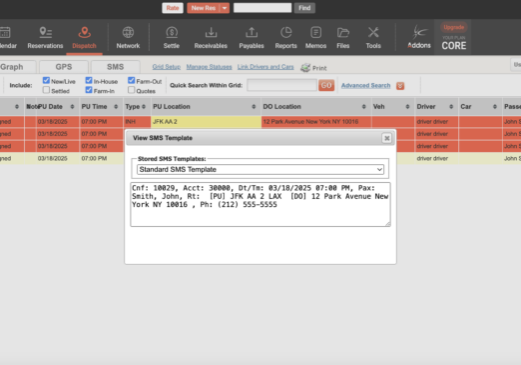
Task: Click the Print printer icon
Action: [x=305, y=68]
